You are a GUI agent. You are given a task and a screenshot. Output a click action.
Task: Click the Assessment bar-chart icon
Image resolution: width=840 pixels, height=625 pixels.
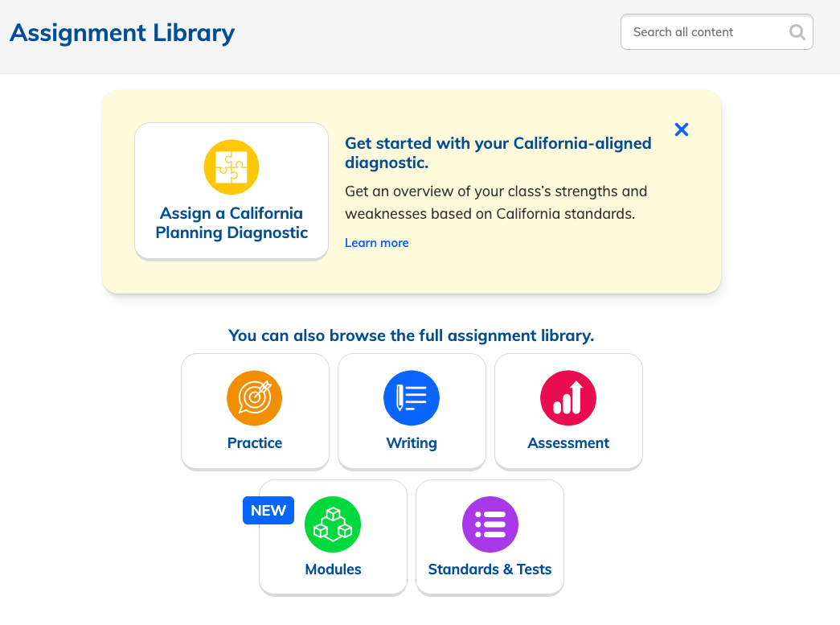point(568,397)
